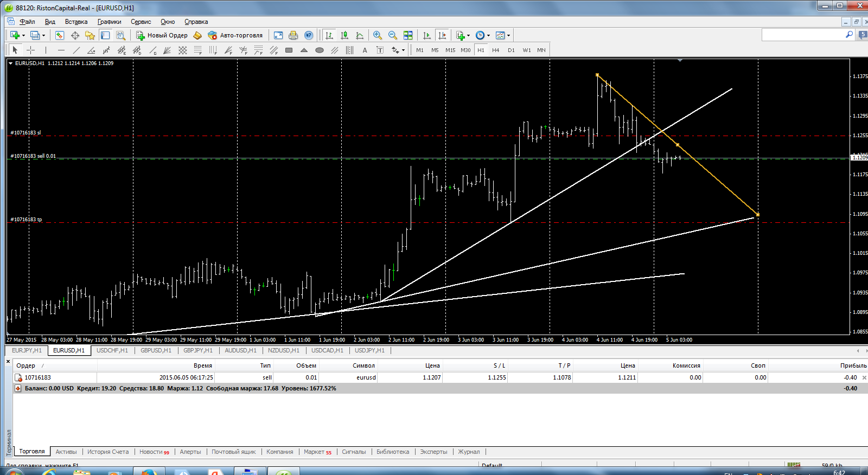Toggle the D1 timeframe button

click(511, 50)
